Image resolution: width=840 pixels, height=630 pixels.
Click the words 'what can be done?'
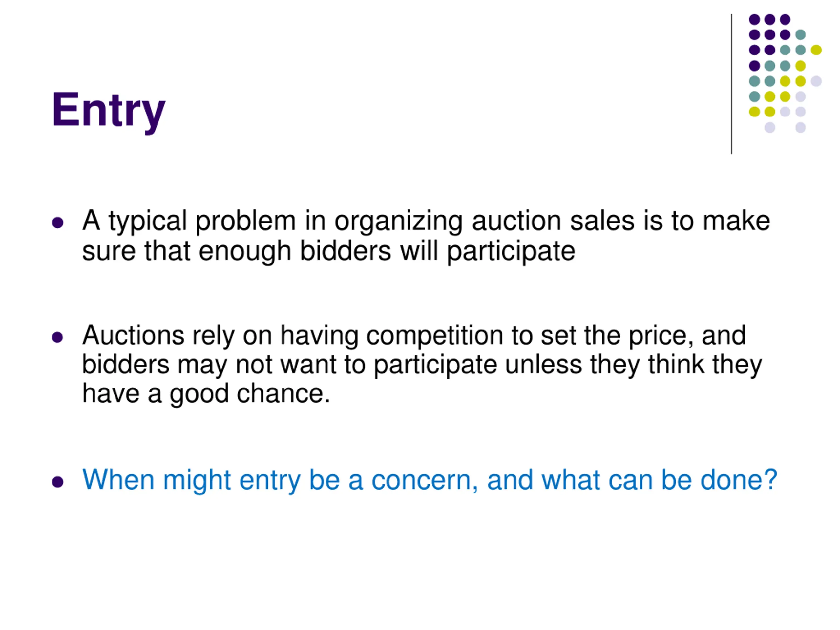(x=659, y=480)
